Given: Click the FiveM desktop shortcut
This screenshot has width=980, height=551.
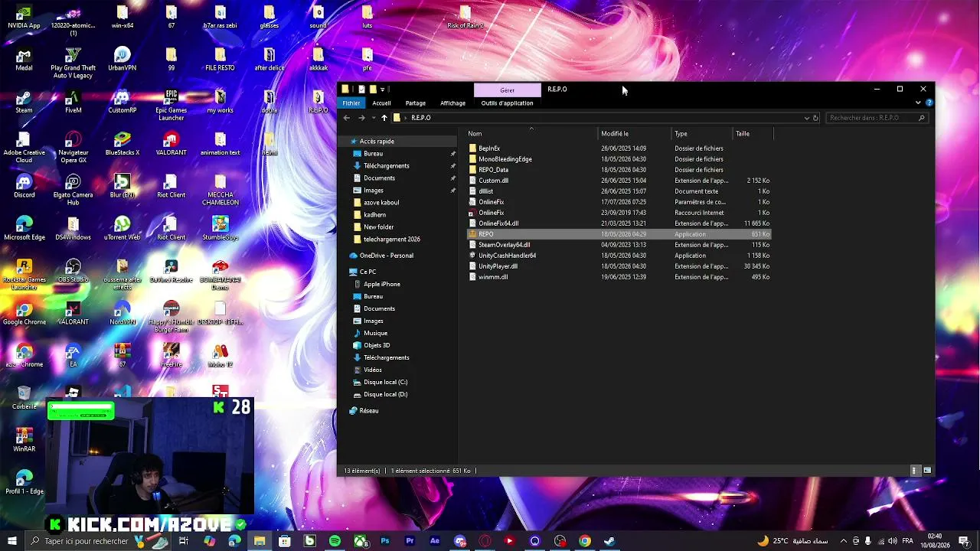Looking at the screenshot, I should [73, 103].
